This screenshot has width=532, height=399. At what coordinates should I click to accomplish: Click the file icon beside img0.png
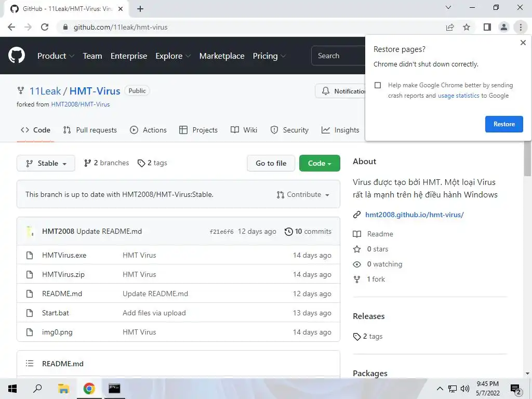click(30, 332)
